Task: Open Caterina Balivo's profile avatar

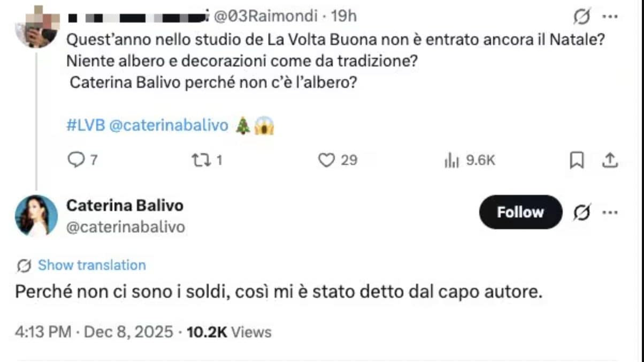Action: (36, 212)
